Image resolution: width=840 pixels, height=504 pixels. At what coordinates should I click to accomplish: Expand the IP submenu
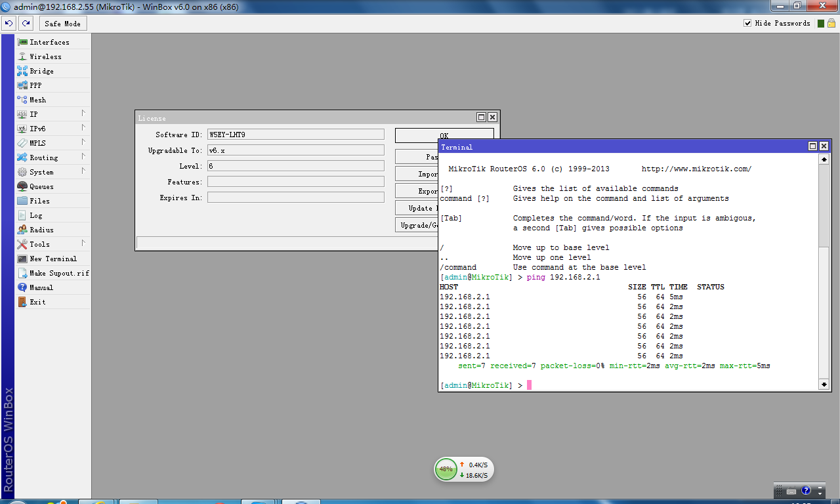point(52,114)
